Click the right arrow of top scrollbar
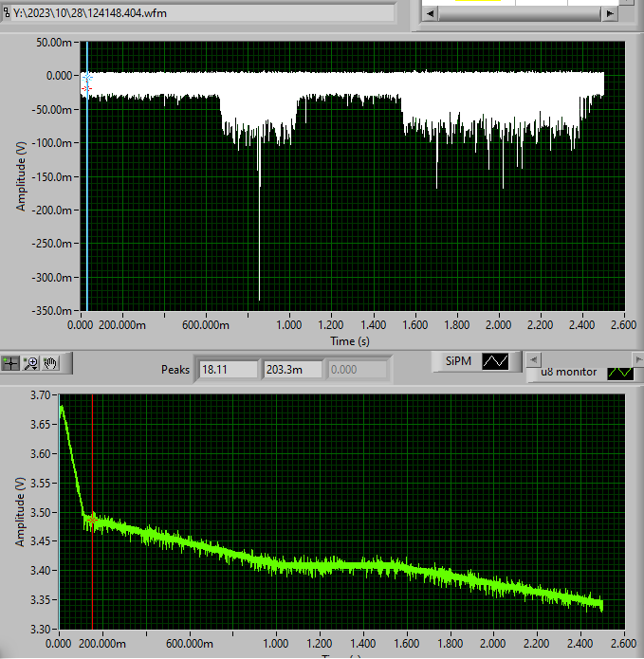Viewport: 644px width, 659px height. [x=610, y=14]
